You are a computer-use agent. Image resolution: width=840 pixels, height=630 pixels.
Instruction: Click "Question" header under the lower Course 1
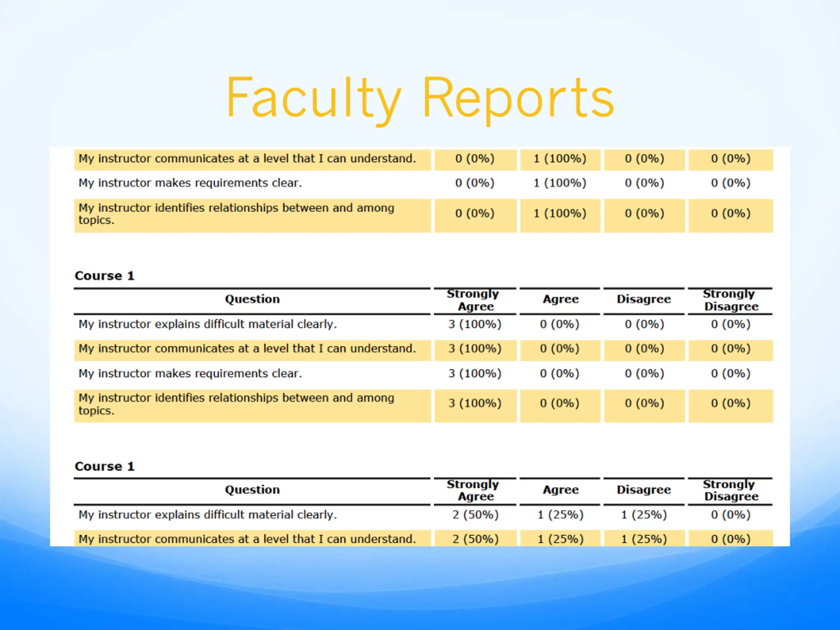[x=252, y=490]
